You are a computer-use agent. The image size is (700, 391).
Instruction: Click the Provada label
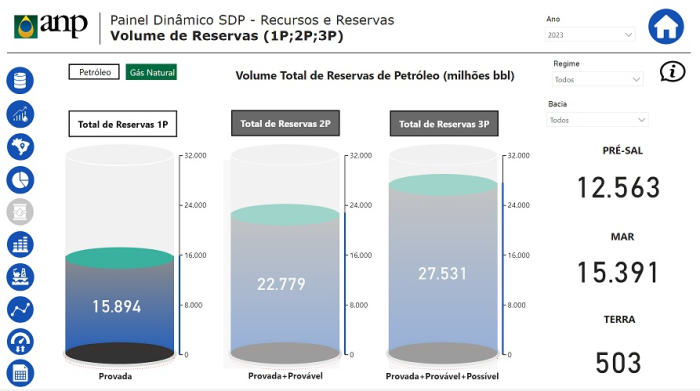point(115,376)
